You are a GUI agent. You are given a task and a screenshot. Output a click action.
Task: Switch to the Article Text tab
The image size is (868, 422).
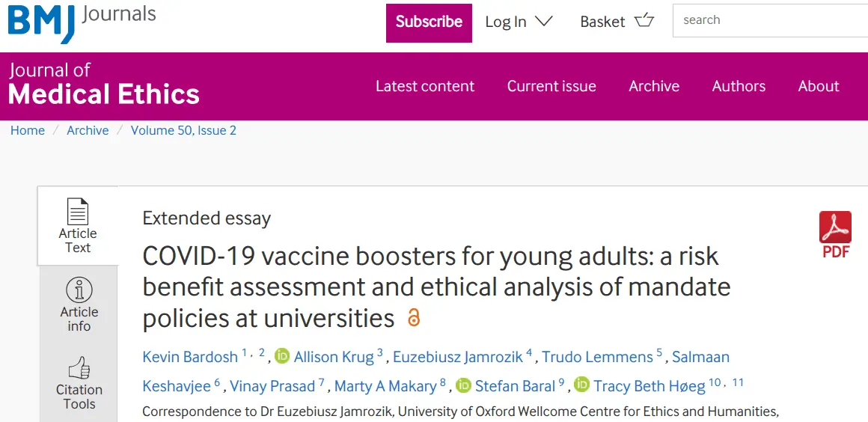(78, 226)
